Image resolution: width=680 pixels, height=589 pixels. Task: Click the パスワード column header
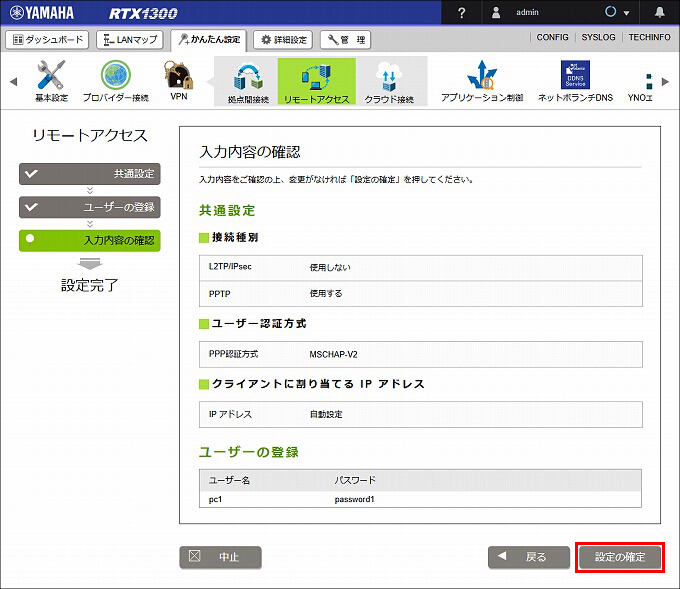point(355,480)
